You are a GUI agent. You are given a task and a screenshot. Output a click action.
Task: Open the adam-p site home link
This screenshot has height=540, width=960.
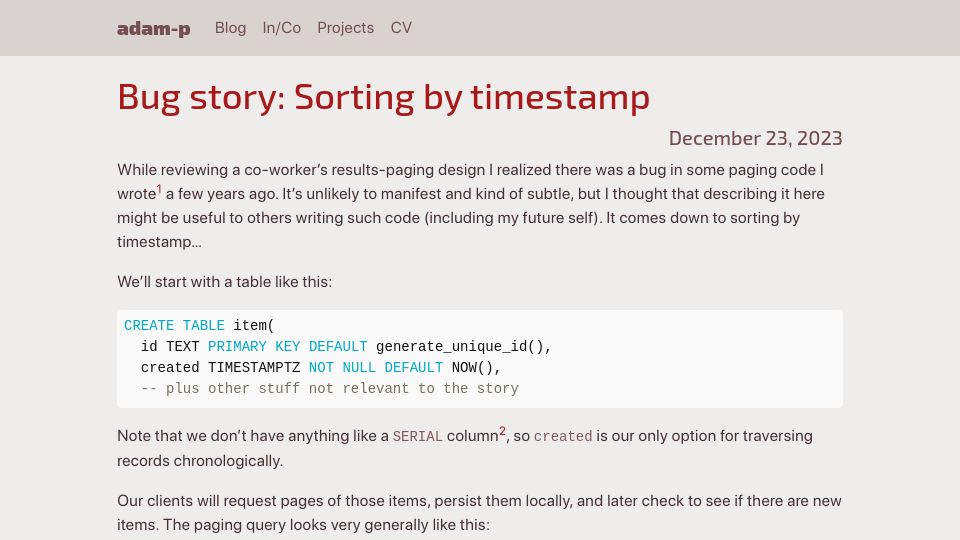pos(154,28)
